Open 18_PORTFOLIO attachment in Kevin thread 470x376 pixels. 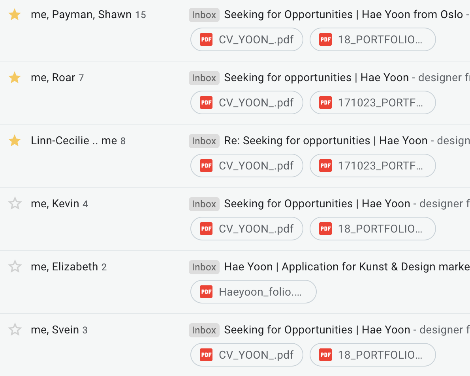click(373, 229)
